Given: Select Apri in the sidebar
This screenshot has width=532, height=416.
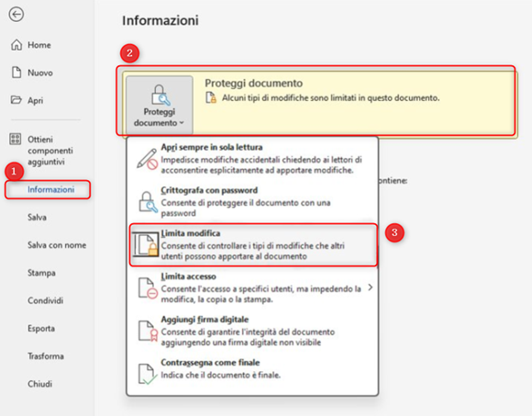Looking at the screenshot, I should [35, 100].
